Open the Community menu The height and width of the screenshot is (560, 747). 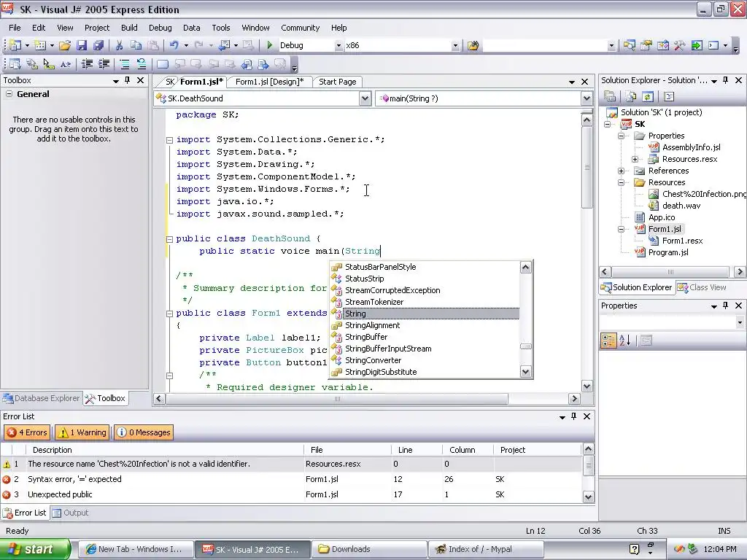[x=300, y=28]
